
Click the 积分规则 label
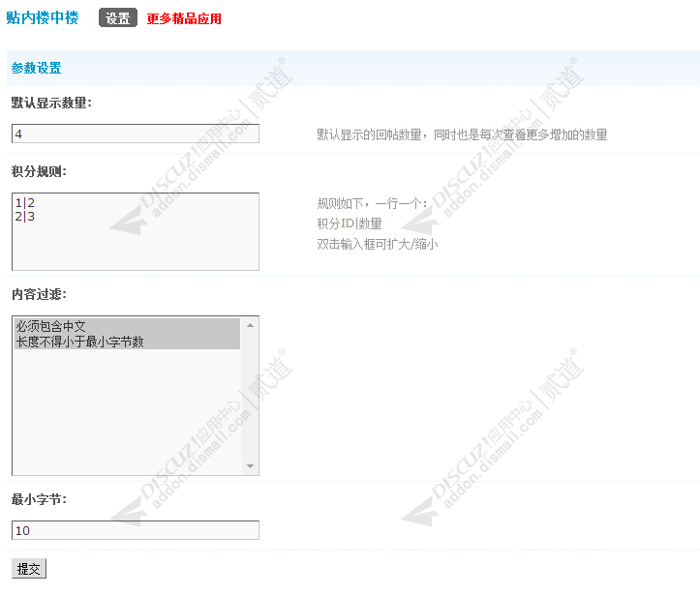click(39, 171)
